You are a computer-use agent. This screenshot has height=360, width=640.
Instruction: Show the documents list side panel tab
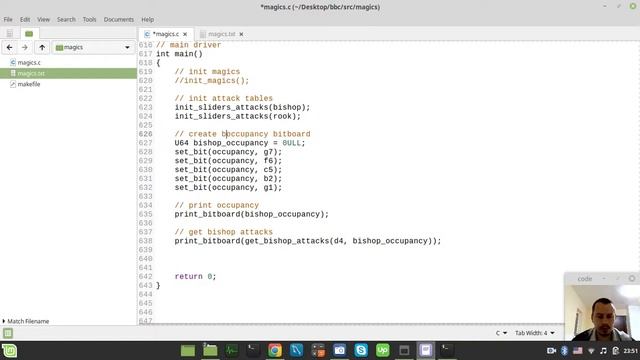[9, 33]
